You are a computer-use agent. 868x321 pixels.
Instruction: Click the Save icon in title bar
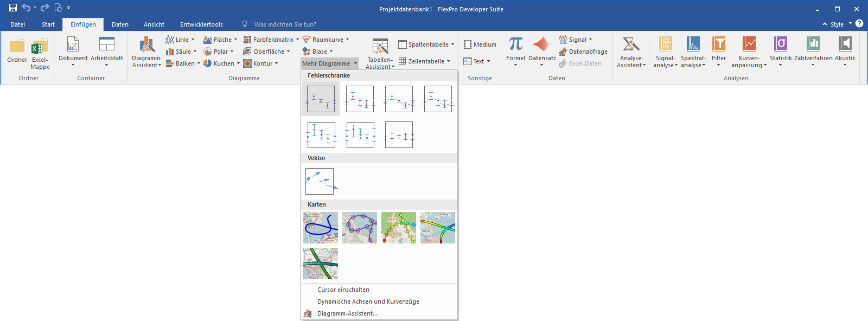tap(13, 8)
